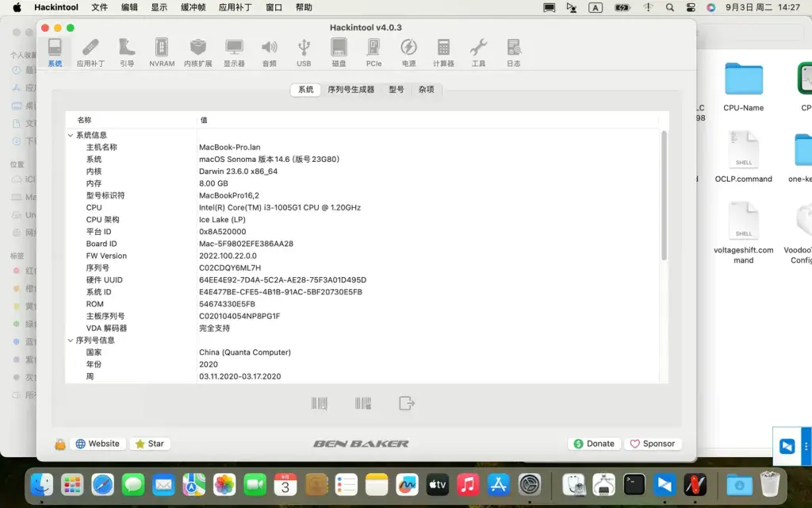Open the Website link button
812x508 pixels.
[98, 444]
